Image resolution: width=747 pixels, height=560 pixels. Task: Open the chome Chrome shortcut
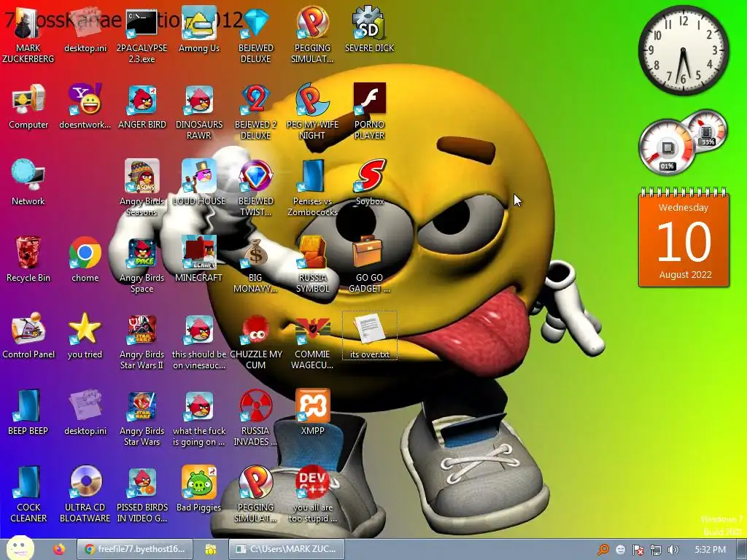[x=85, y=260]
